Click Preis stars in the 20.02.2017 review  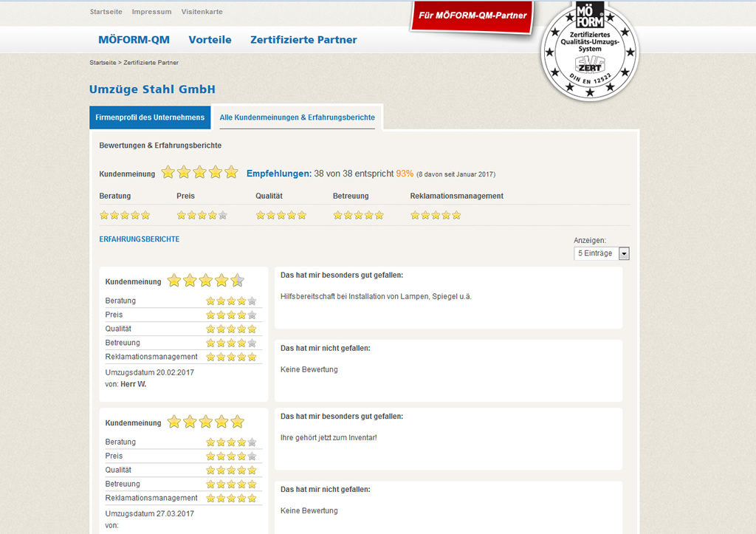pos(231,315)
